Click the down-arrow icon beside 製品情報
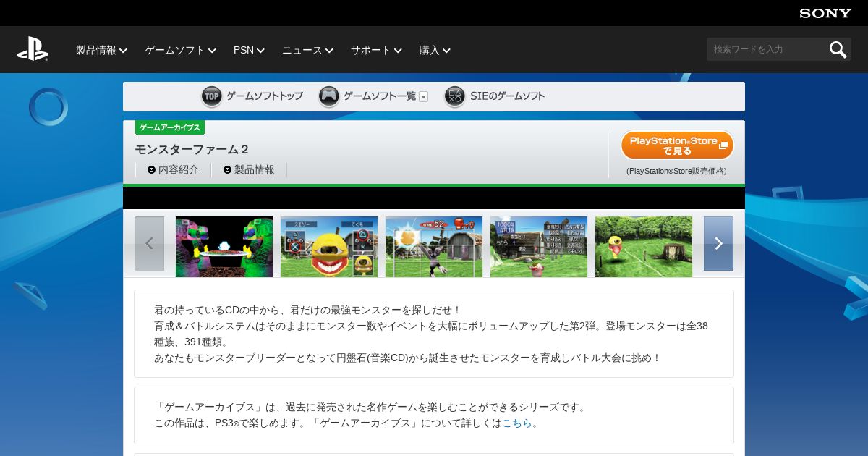The width and height of the screenshot is (868, 456). coord(227,170)
